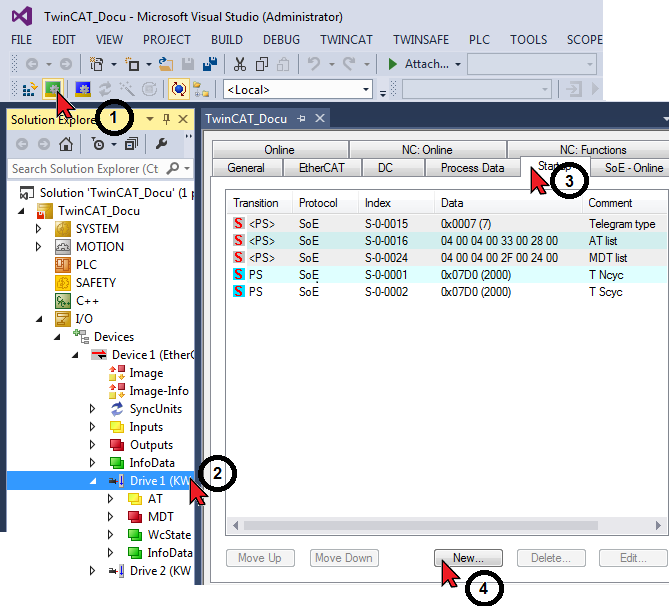Screen dimensions: 669x606
Task: Click the New Project toolbar icon
Action: pyautogui.click(x=96, y=64)
